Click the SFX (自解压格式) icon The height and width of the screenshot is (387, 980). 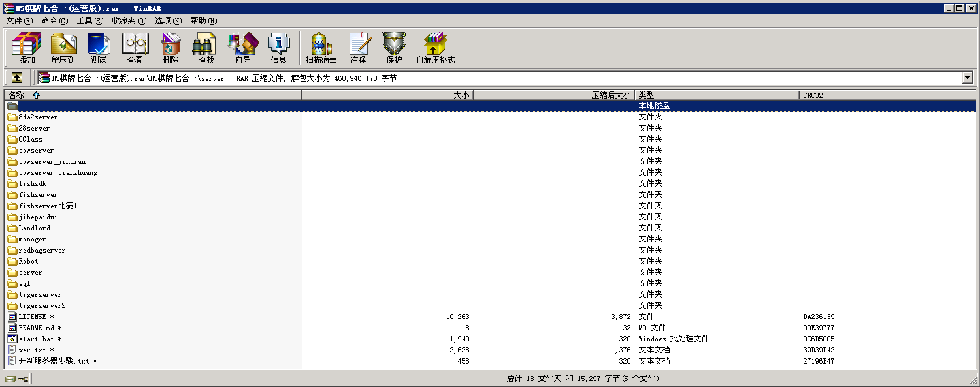coord(435,48)
